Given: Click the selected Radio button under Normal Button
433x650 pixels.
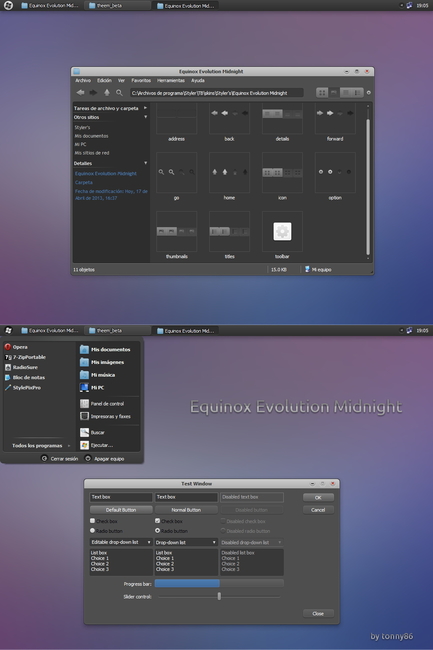Looking at the screenshot, I should [157, 531].
